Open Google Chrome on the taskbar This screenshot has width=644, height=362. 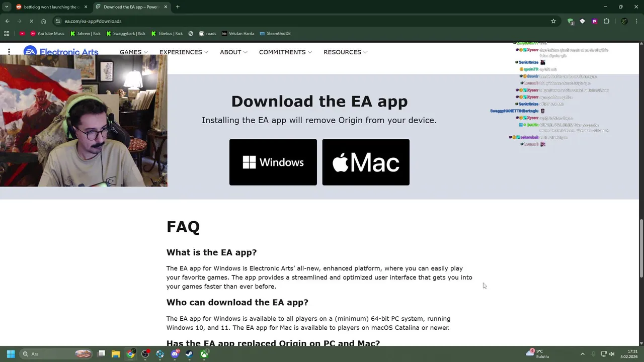click(130, 354)
